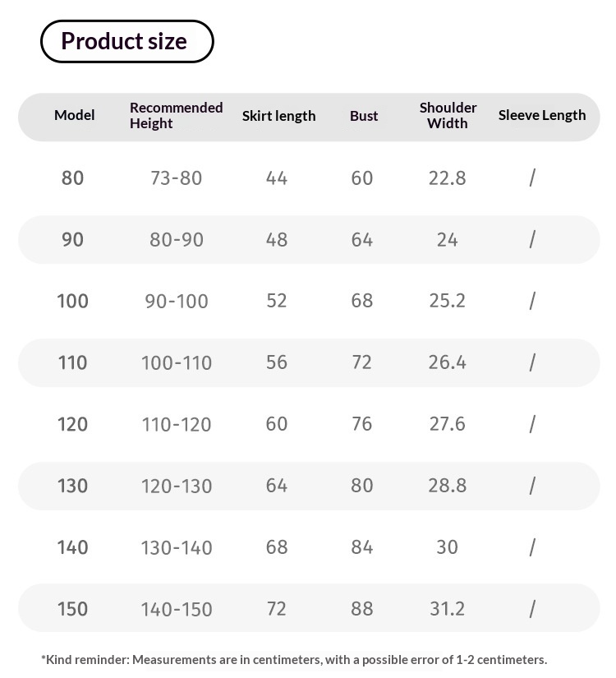Viewport: 616px width, 678px height.
Task: Select shoulder width value 27.6
Action: [448, 424]
